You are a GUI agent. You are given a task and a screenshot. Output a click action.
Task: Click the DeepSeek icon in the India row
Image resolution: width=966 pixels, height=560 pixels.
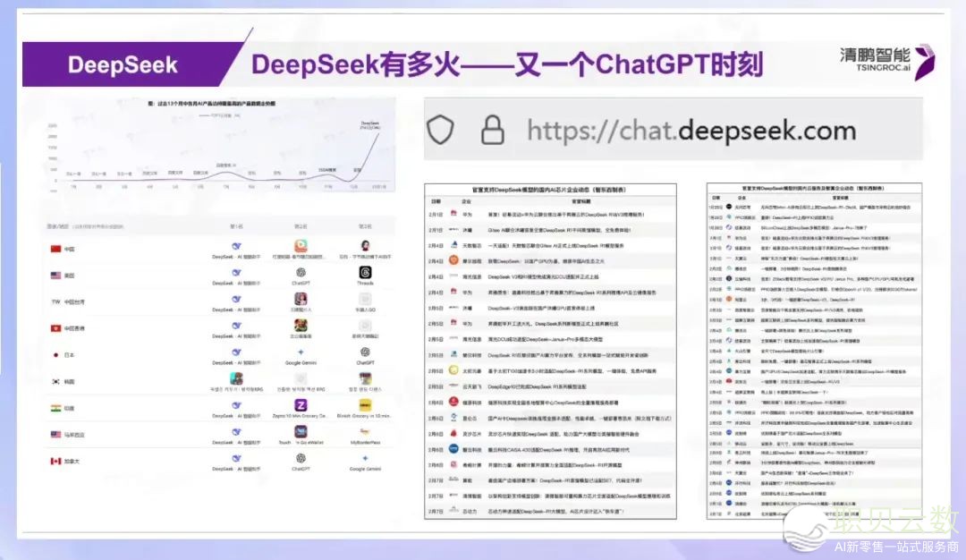236,405
